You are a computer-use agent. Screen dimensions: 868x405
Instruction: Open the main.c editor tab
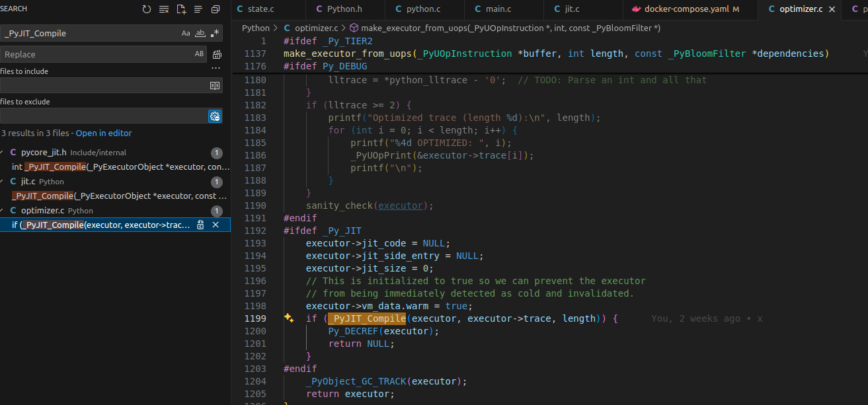coord(492,9)
